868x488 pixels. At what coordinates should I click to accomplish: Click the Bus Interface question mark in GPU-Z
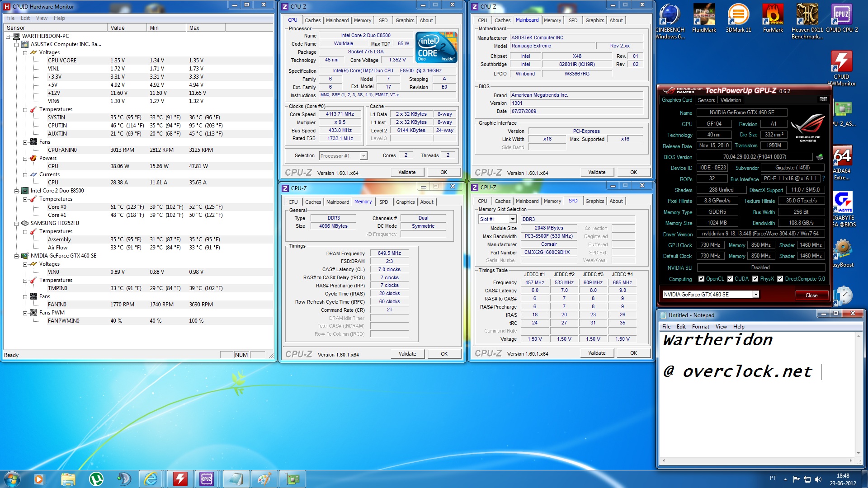(x=824, y=179)
